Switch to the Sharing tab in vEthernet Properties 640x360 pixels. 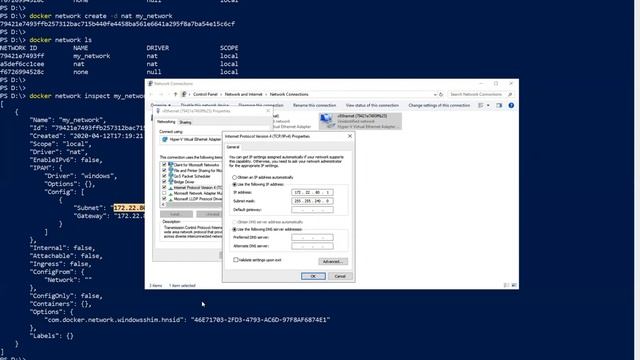[x=185, y=122]
